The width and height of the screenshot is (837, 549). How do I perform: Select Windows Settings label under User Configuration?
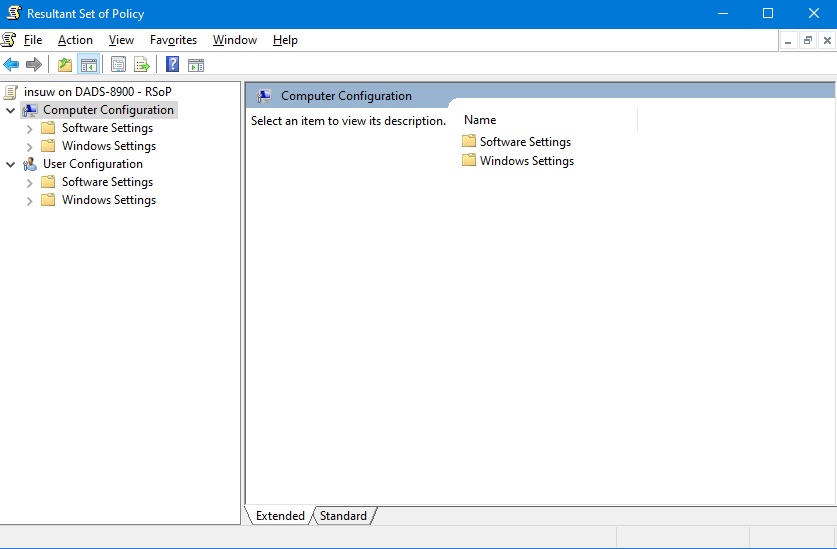(x=109, y=200)
